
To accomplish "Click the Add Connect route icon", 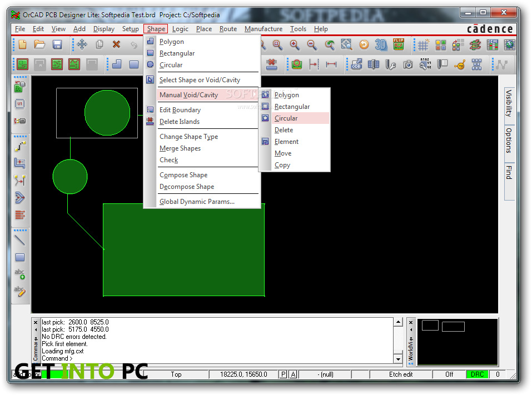I will click(x=20, y=147).
